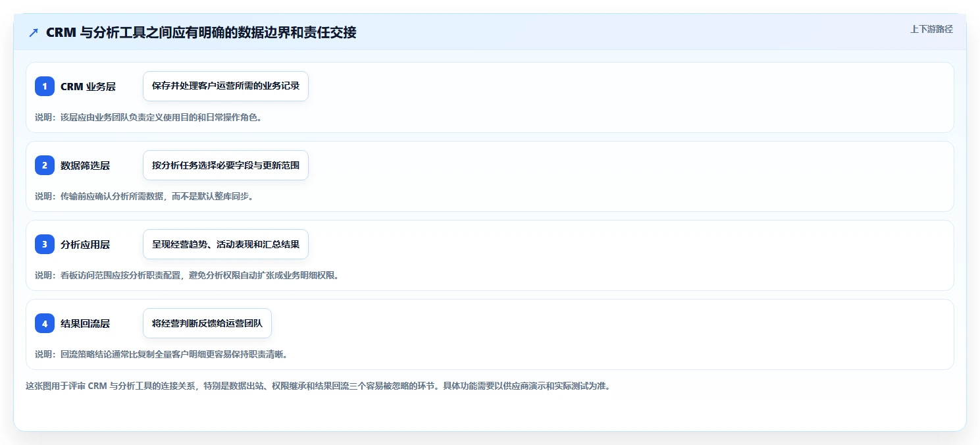Click the footer paragraph starting 这张图用于评审
The height and width of the screenshot is (445, 980).
(318, 386)
